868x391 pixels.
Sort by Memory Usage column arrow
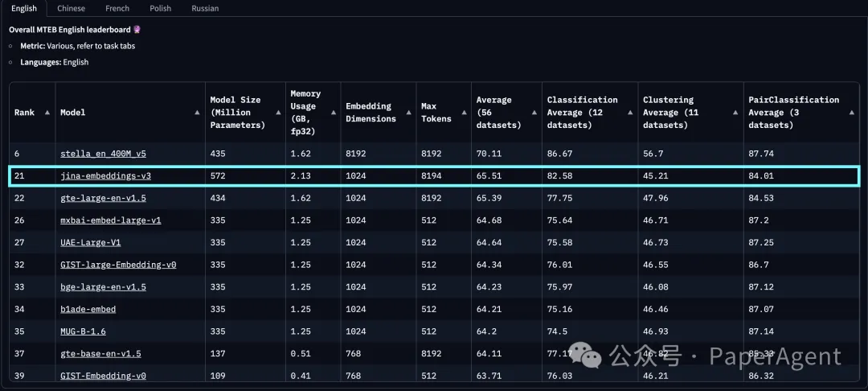334,113
